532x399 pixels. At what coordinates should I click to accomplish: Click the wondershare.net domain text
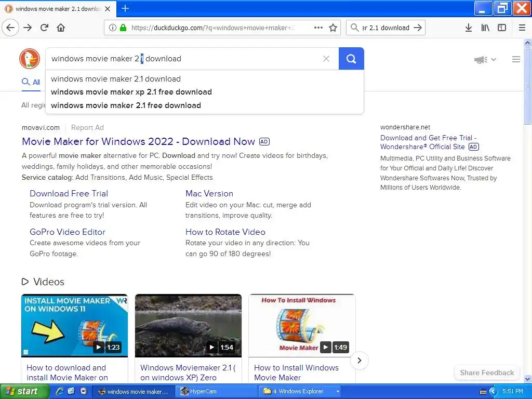pyautogui.click(x=405, y=127)
